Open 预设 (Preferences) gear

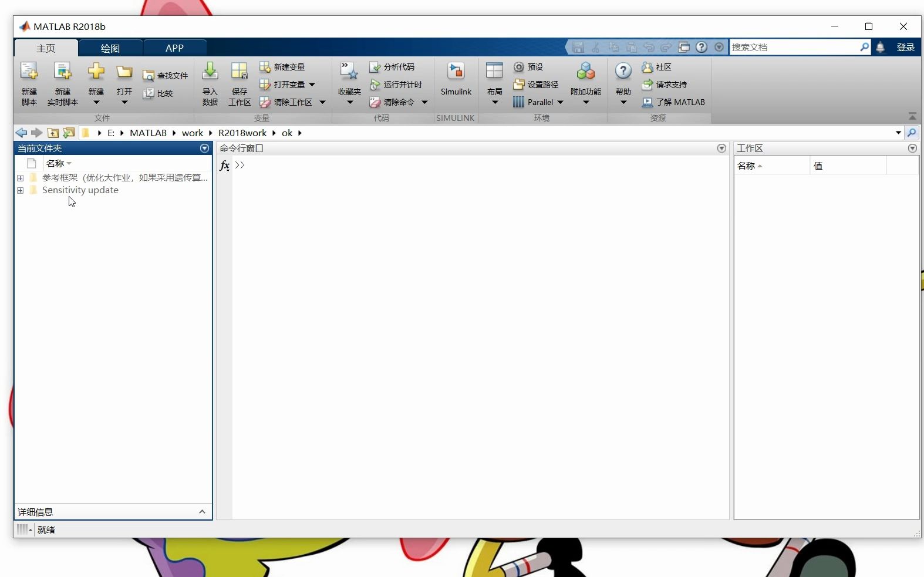pyautogui.click(x=528, y=67)
